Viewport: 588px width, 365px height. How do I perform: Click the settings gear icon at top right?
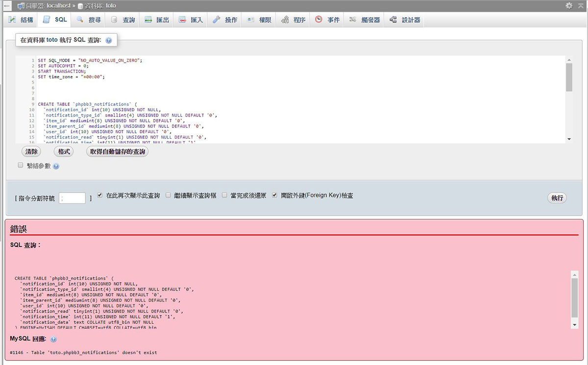[569, 5]
